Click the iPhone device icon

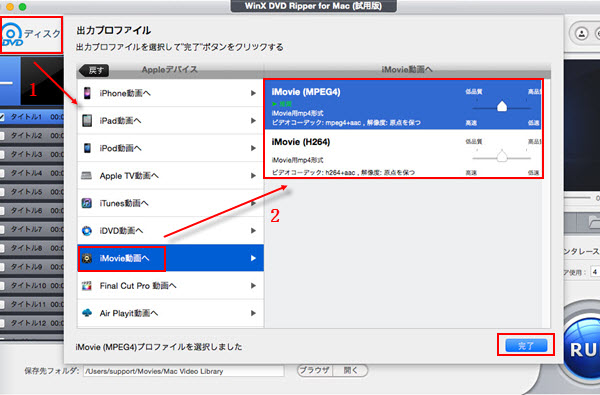click(x=87, y=93)
